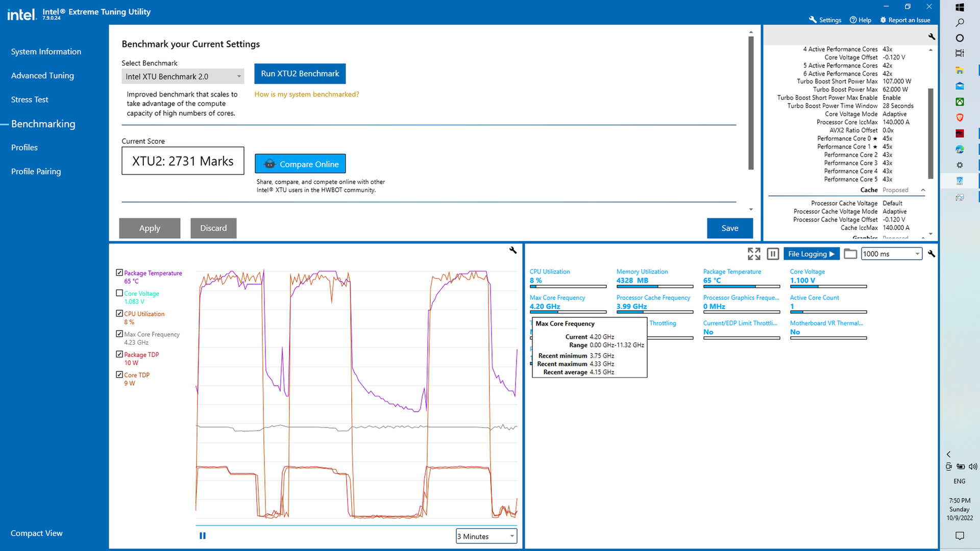This screenshot has height=551, width=980.
Task: Click Compare Online button
Action: 300,164
